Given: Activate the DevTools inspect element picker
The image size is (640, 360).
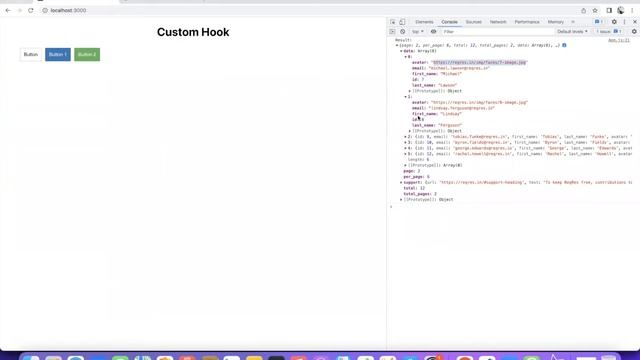Looking at the screenshot, I should (393, 22).
